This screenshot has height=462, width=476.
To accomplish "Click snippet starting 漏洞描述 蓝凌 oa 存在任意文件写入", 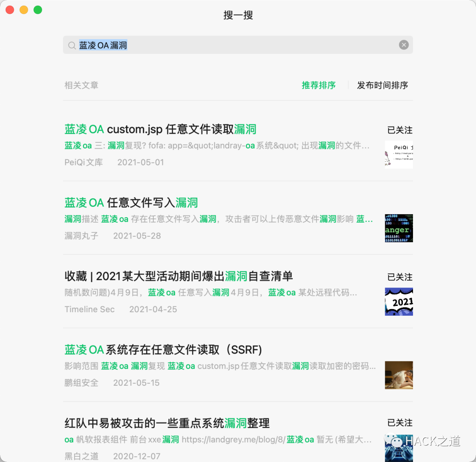I will (x=219, y=219).
